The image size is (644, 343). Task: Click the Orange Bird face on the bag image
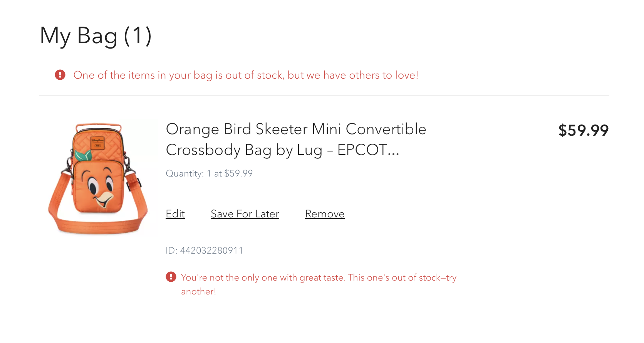pos(99,188)
